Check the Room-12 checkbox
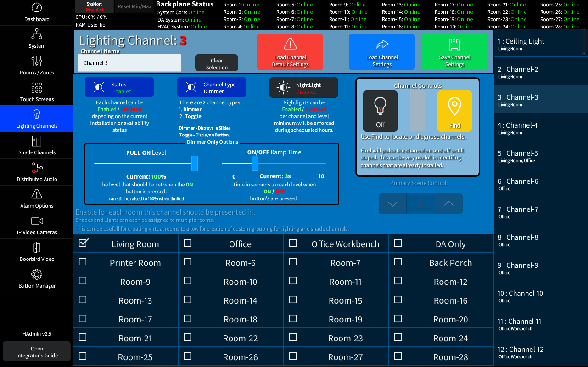Screen dimensions: 588x367 point(398,281)
